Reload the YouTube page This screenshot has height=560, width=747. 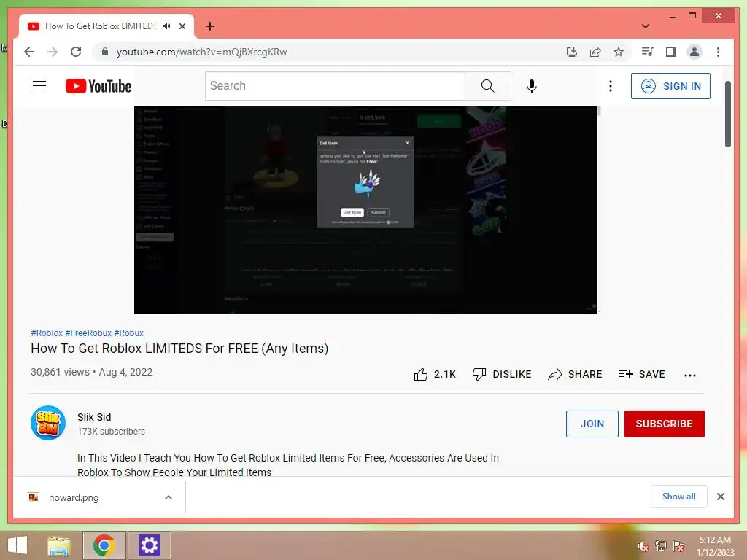coord(76,52)
